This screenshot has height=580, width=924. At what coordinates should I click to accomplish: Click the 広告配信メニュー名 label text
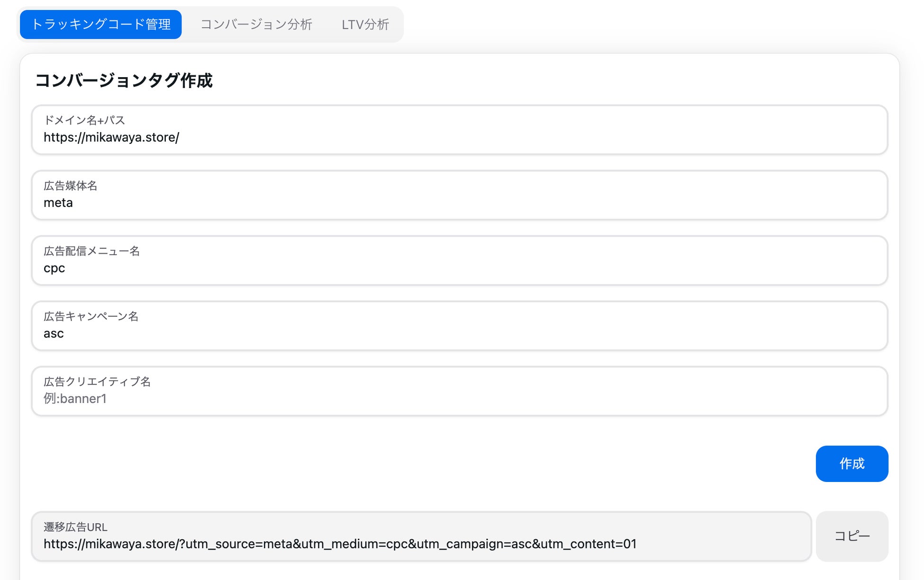[x=91, y=251]
